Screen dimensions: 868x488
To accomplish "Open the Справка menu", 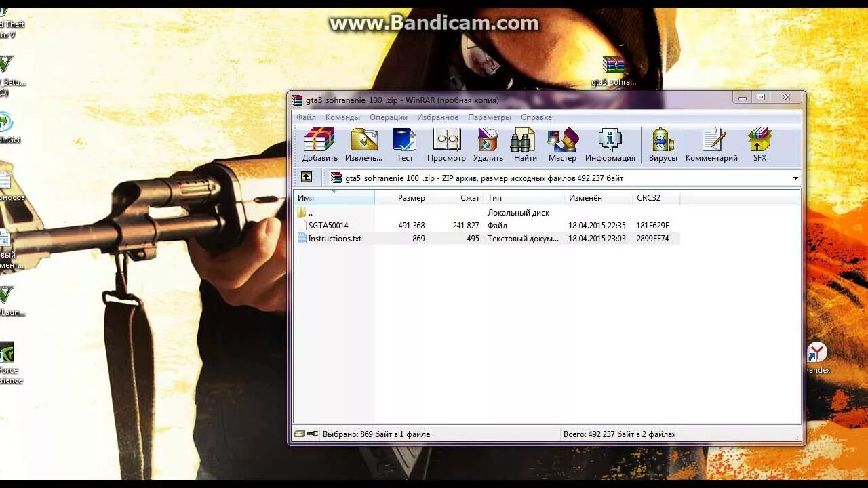I will point(536,117).
